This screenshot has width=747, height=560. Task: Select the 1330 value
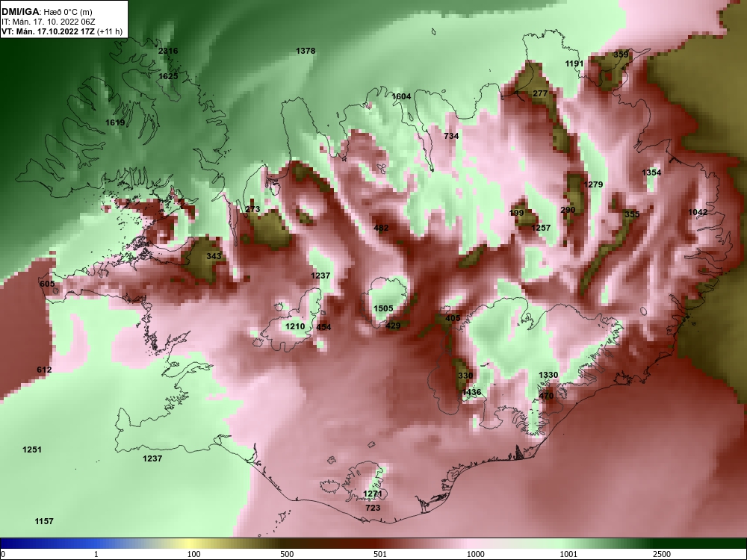tap(548, 376)
